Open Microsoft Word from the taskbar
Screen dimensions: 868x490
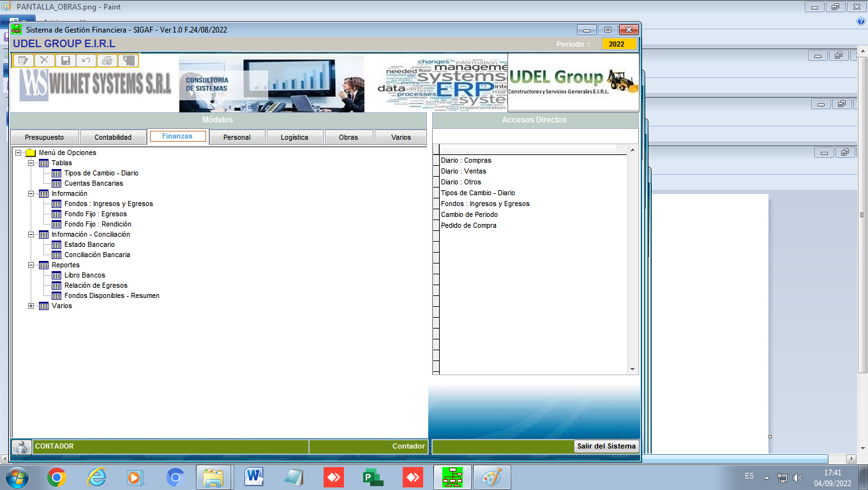254,477
